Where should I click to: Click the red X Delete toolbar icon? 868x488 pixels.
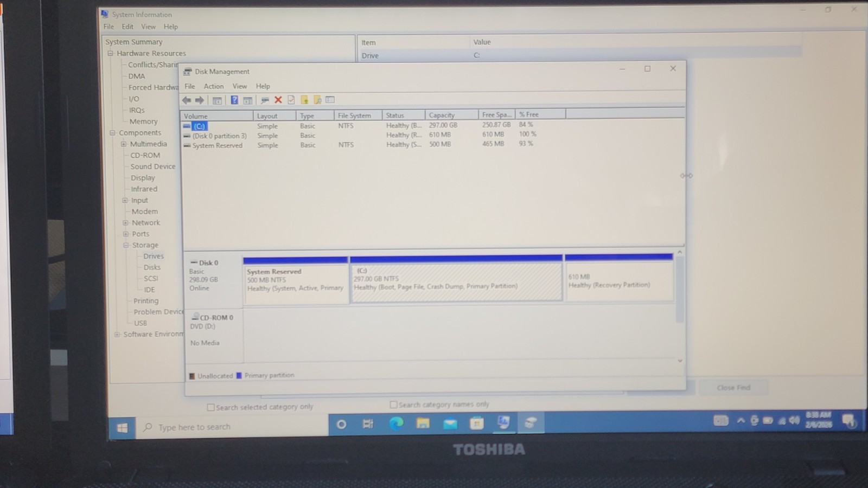[278, 100]
